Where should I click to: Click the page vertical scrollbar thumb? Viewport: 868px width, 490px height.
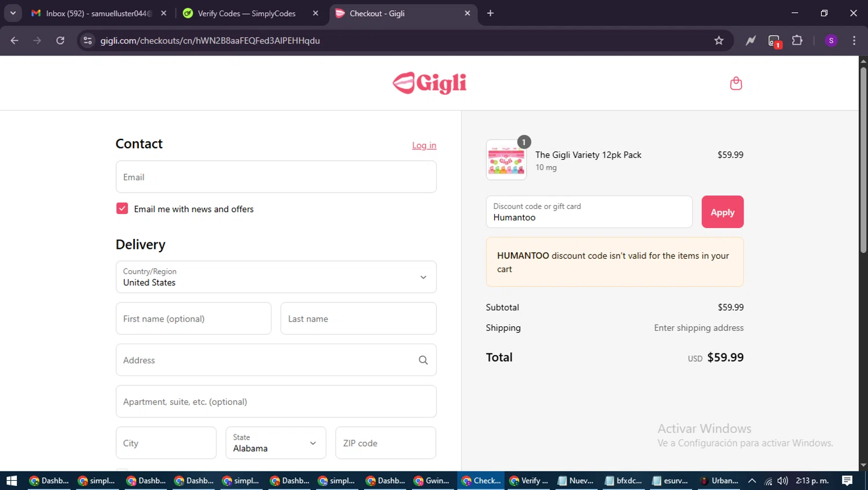tap(863, 159)
